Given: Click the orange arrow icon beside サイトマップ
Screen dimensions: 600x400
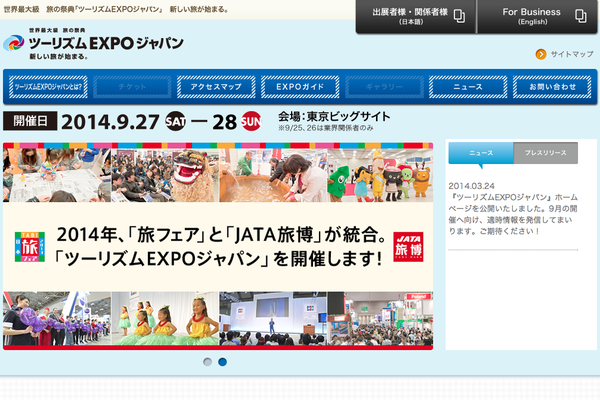Looking at the screenshot, I should (x=541, y=54).
